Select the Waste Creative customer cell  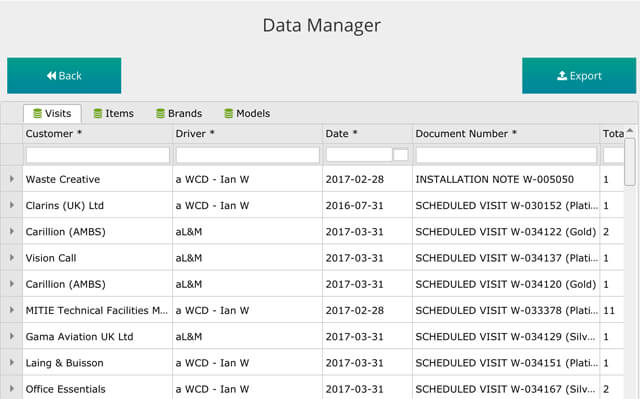pyautogui.click(x=98, y=179)
